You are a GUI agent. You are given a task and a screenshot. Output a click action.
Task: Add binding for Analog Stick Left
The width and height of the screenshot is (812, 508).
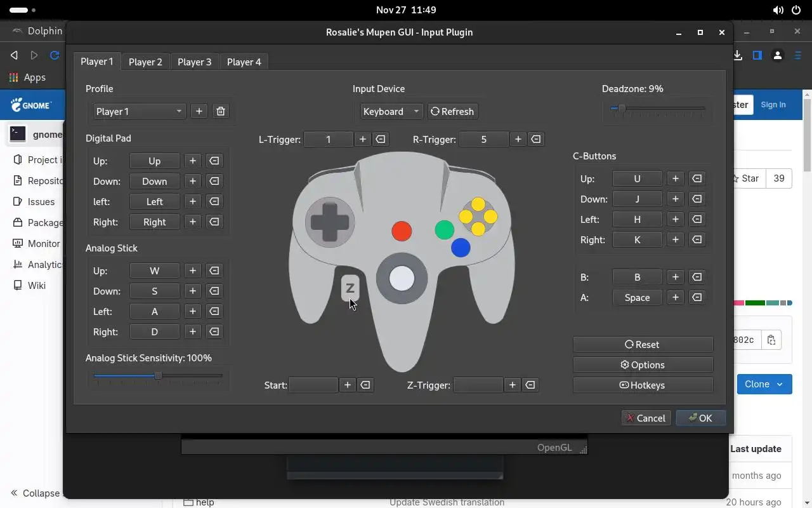coord(193,311)
